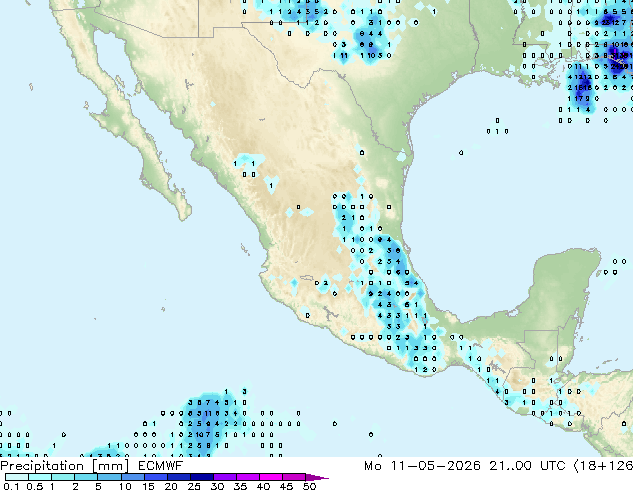Click the legend value label '40'

tap(263, 486)
